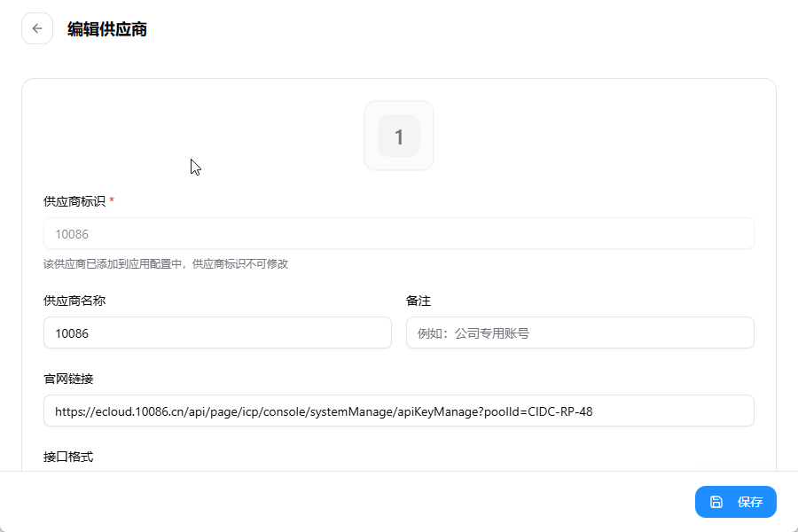This screenshot has width=798, height=532.
Task: Click the 编辑供应商 page title
Action: [x=107, y=29]
